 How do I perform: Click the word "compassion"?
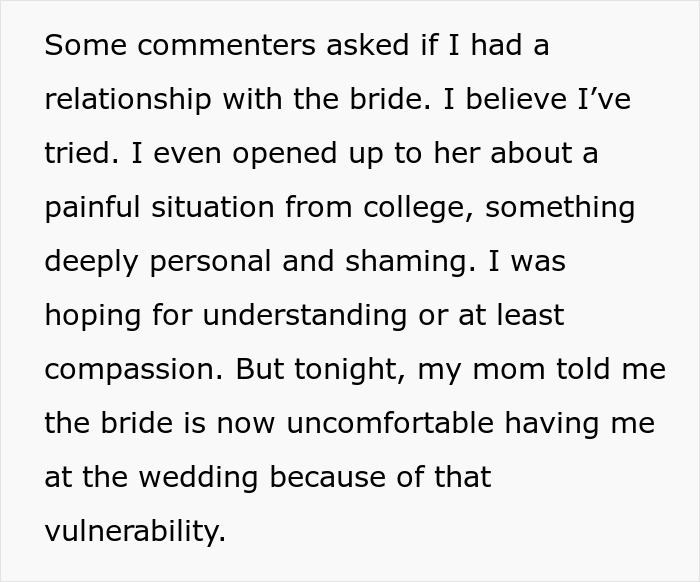pyautogui.click(x=131, y=369)
